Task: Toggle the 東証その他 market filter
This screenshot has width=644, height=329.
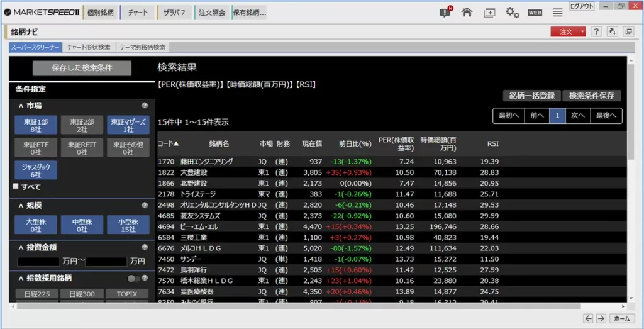Action: [128, 148]
